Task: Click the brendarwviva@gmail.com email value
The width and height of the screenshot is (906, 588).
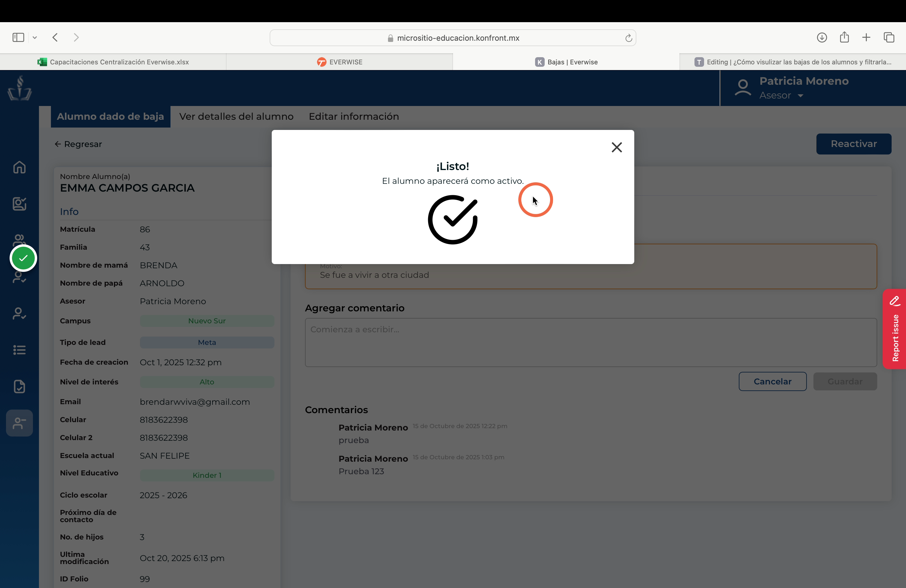Action: [194, 402]
